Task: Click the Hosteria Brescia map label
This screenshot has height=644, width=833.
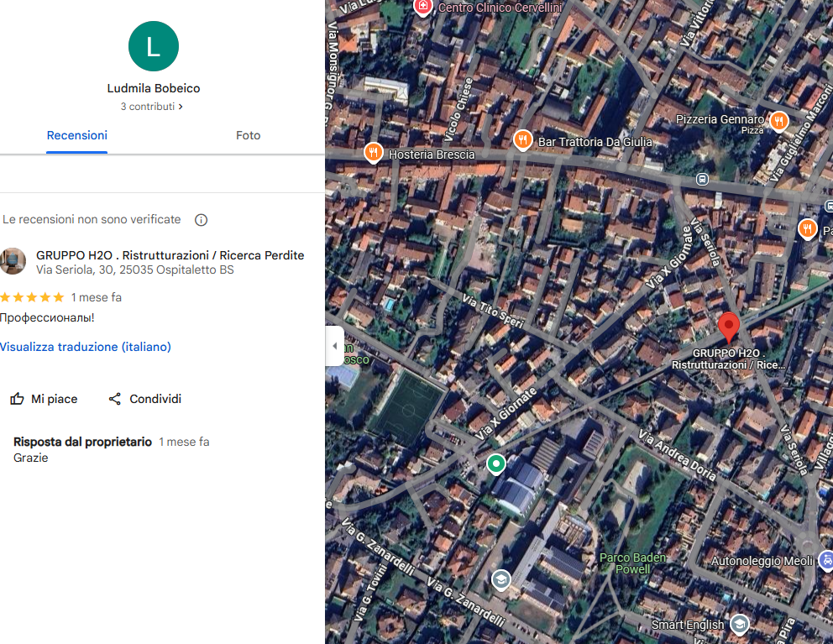Action: point(432,154)
